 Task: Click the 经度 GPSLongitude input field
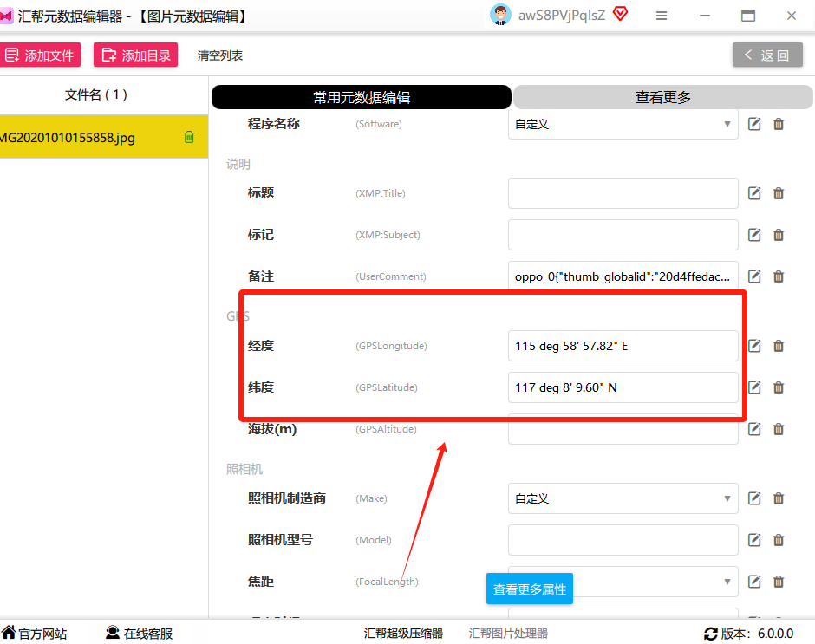click(623, 346)
